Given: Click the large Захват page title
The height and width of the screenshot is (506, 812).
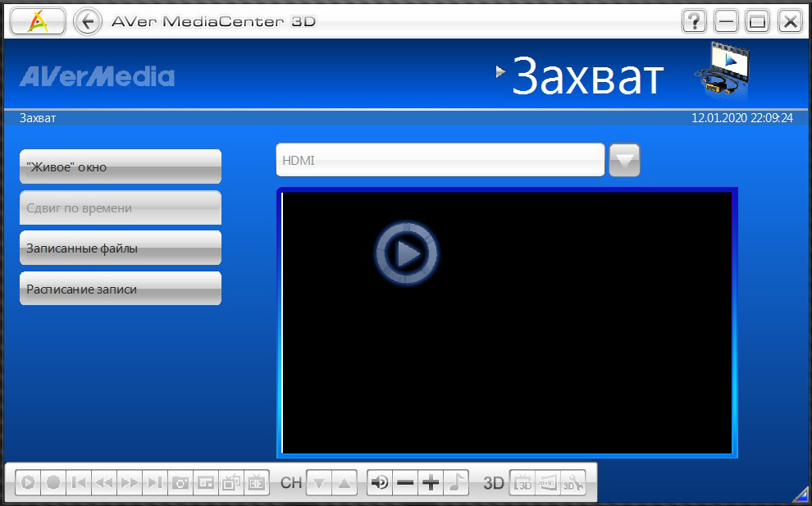Looking at the screenshot, I should pyautogui.click(x=588, y=76).
